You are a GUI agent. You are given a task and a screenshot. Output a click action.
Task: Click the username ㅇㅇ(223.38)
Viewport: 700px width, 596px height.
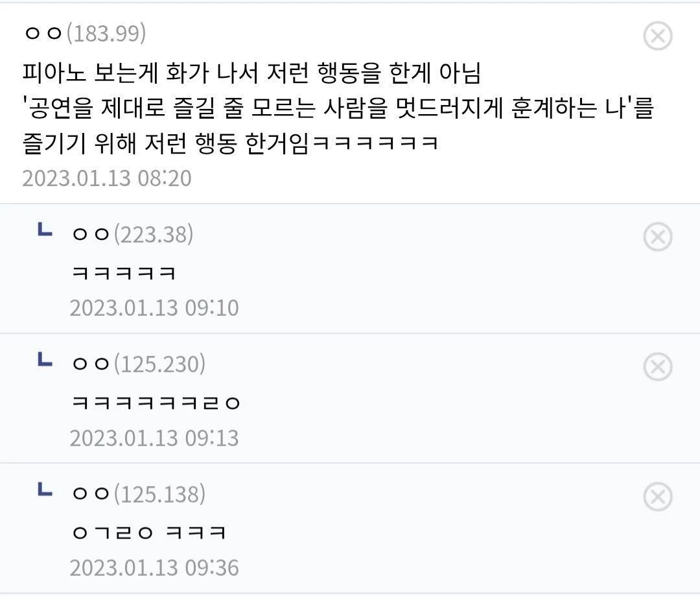pos(133,234)
